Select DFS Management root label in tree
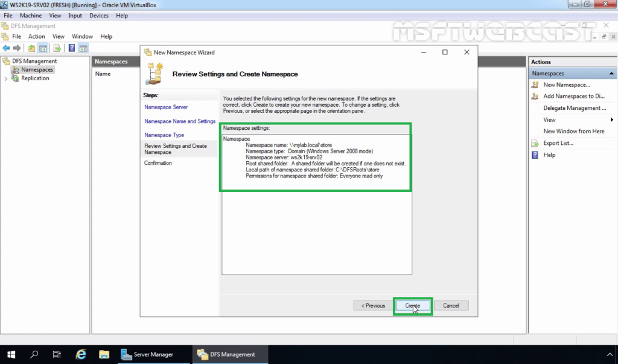 [x=34, y=61]
